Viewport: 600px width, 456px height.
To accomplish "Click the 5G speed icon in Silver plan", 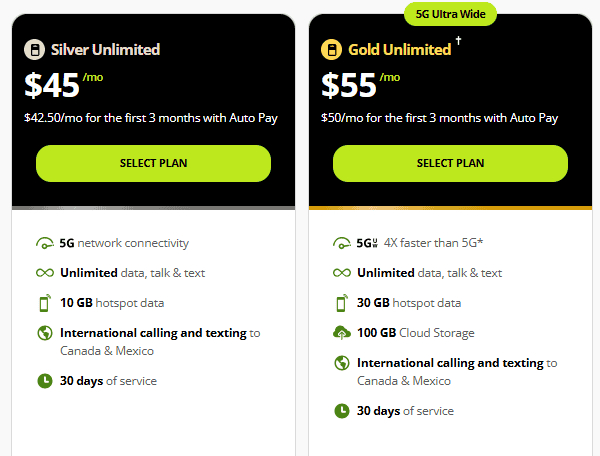I will 44,243.
